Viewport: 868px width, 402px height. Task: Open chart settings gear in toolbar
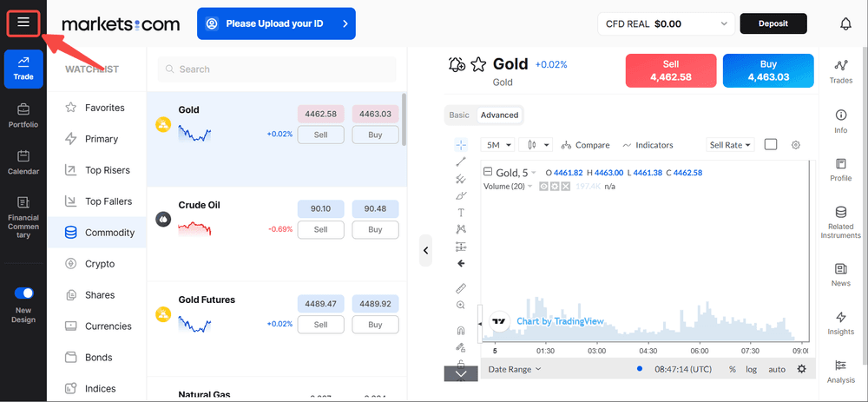[x=796, y=145]
